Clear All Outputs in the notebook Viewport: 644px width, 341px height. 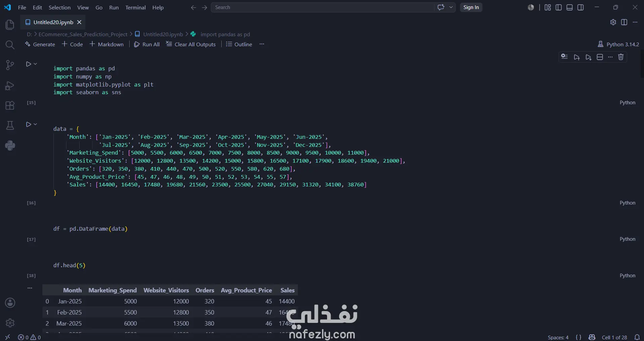tap(191, 44)
